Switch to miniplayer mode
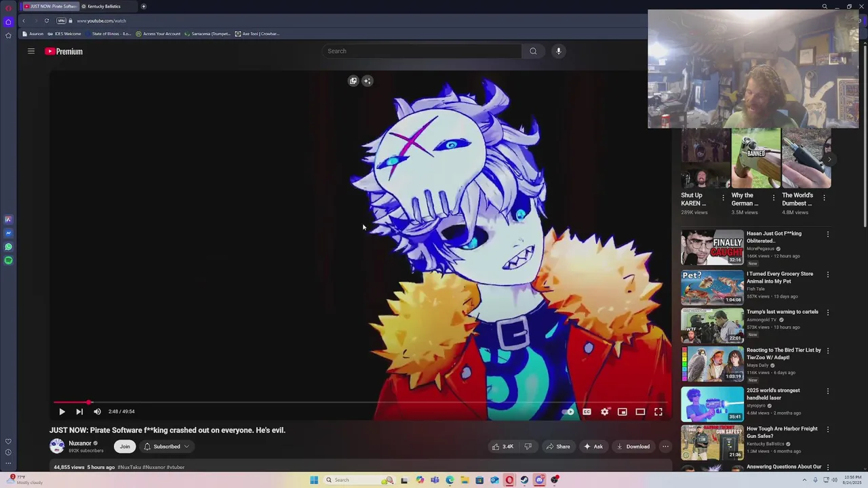 tap(623, 411)
